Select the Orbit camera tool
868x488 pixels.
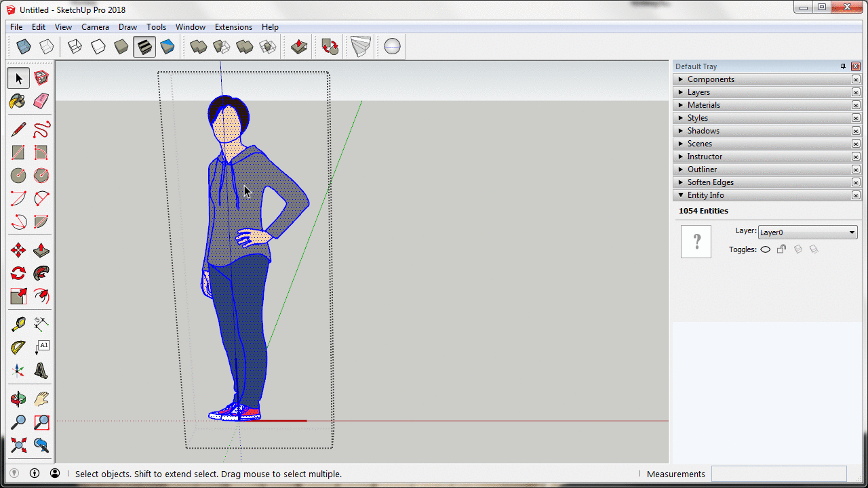[x=18, y=399]
